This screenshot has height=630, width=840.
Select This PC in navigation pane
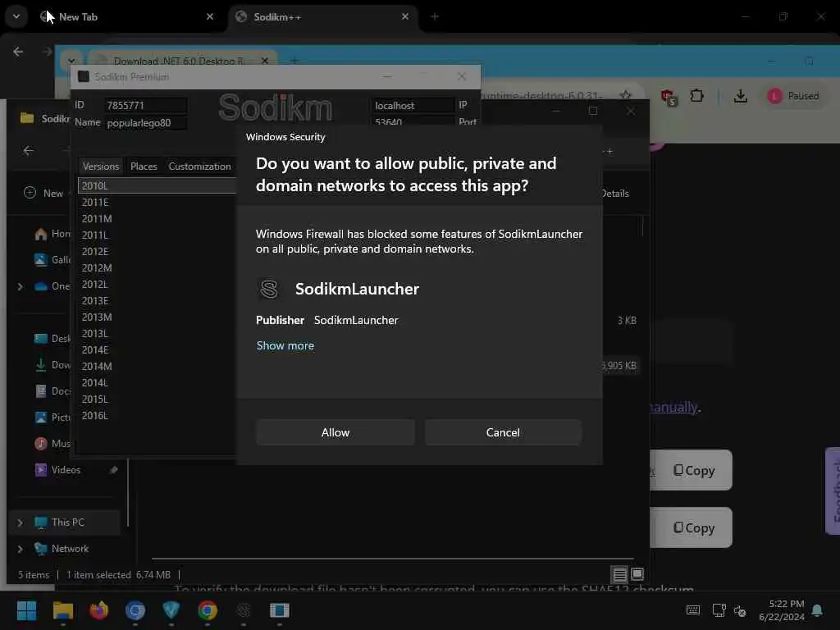point(66,523)
